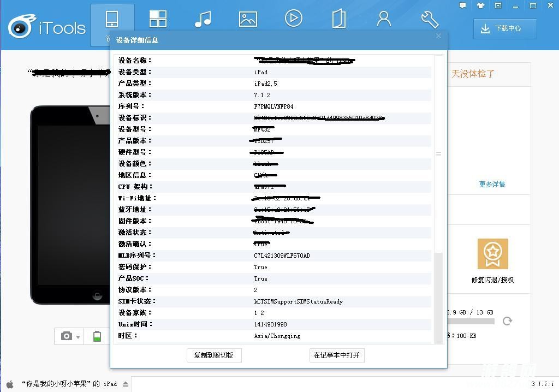Image resolution: width=559 pixels, height=392 pixels.
Task: Open the Photos picture icon
Action: pos(248,19)
